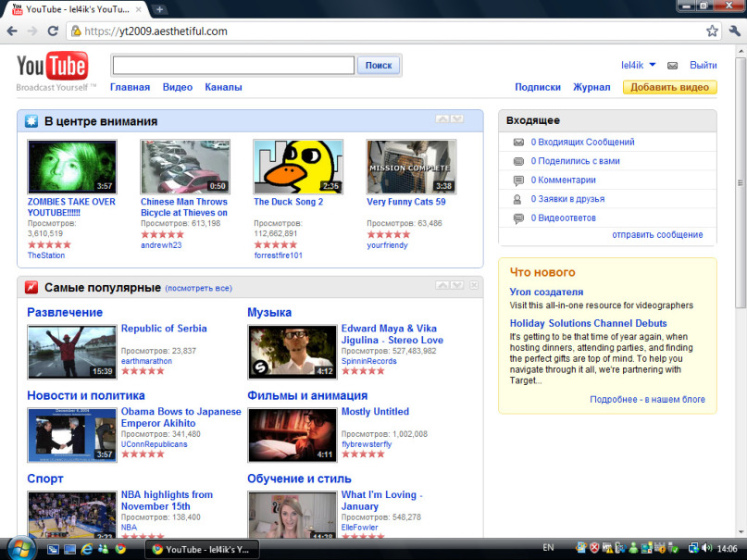Click the volume icon in the system tray

click(707, 549)
